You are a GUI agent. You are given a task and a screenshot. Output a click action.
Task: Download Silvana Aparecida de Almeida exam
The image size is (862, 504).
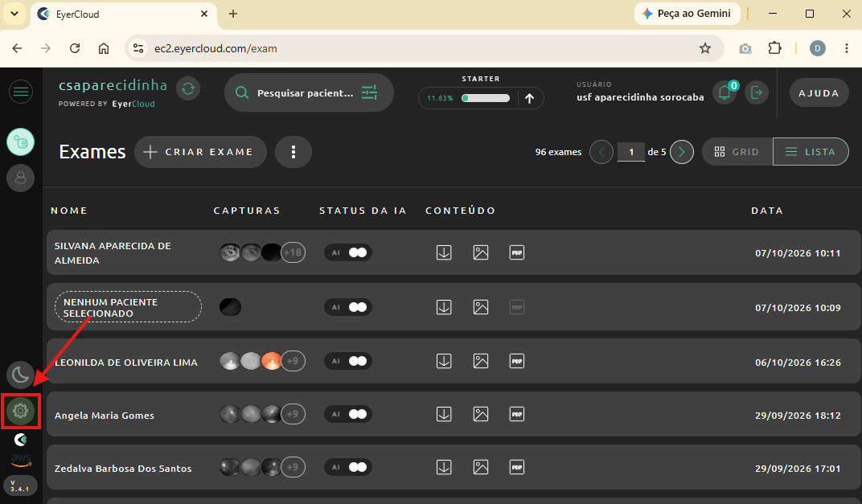[444, 252]
